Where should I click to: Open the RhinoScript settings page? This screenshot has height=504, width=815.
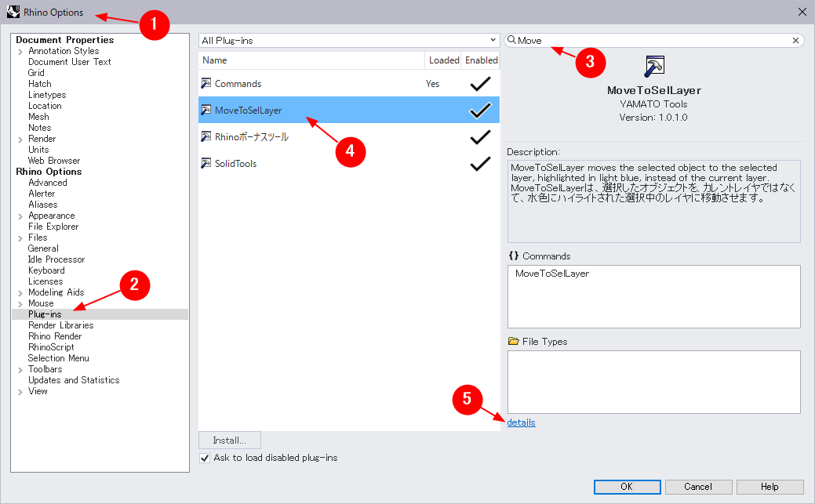51,347
